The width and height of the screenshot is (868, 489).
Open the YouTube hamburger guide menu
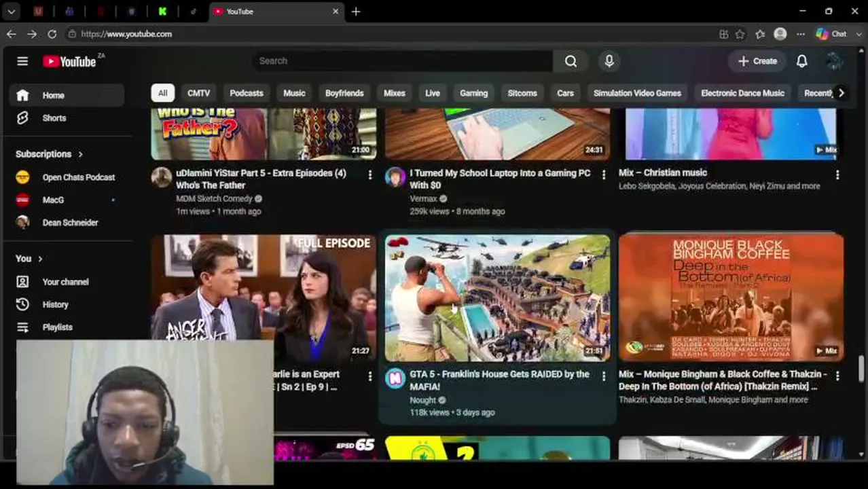pyautogui.click(x=22, y=61)
